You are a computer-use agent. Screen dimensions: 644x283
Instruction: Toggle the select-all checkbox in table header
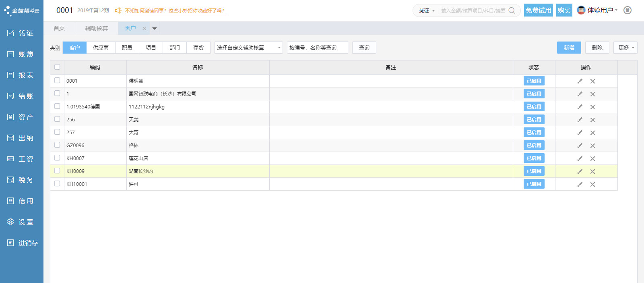[x=57, y=67]
